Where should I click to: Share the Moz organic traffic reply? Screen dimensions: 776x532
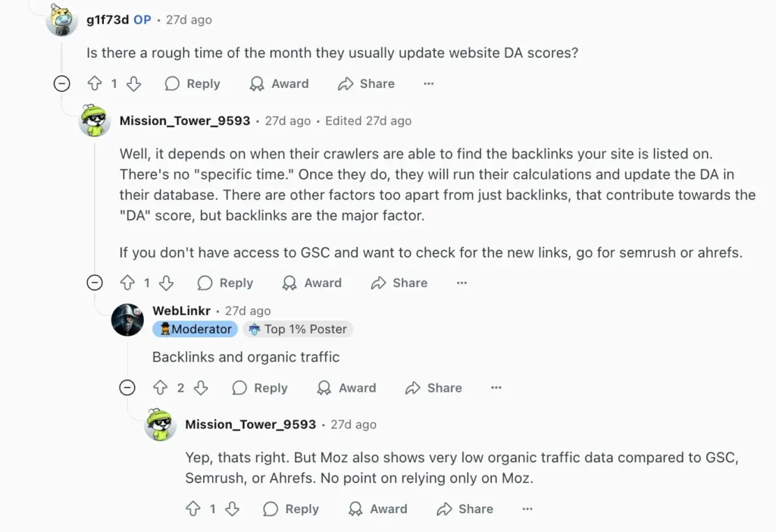(465, 509)
